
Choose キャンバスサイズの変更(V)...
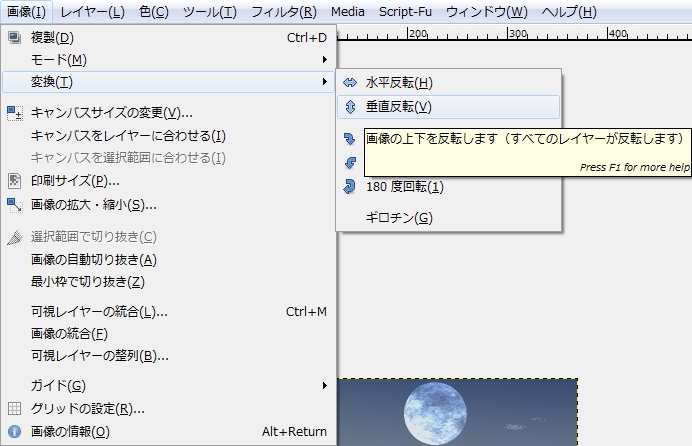pyautogui.click(x=168, y=113)
